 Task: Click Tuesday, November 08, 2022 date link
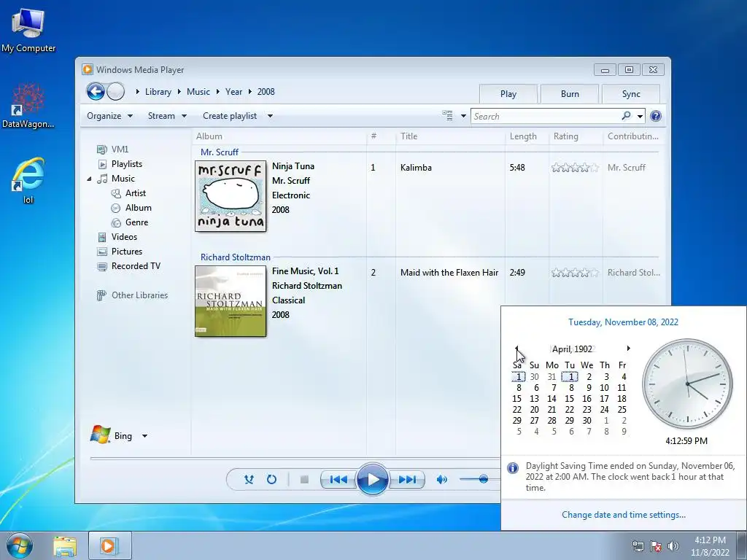[x=623, y=322]
